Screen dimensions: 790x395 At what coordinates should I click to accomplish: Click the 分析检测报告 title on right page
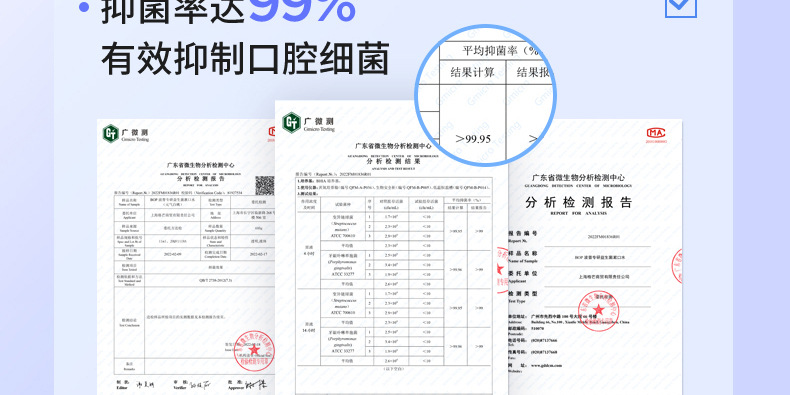[578, 203]
